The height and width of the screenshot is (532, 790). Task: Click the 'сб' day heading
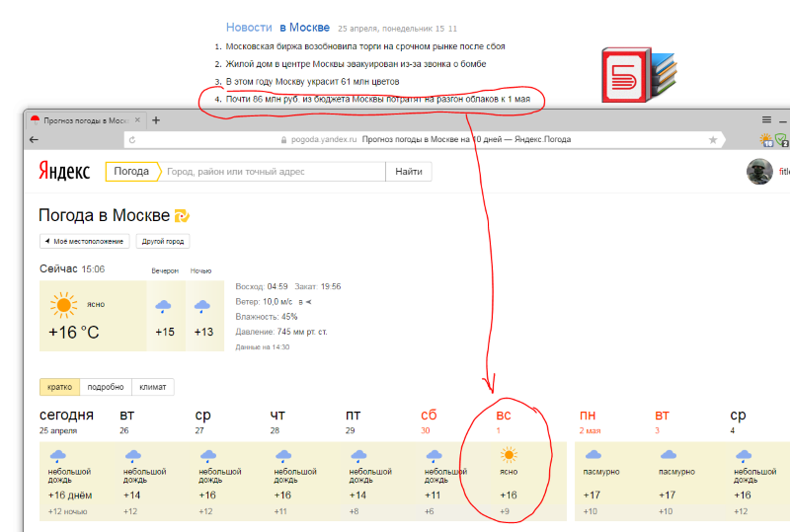(429, 416)
